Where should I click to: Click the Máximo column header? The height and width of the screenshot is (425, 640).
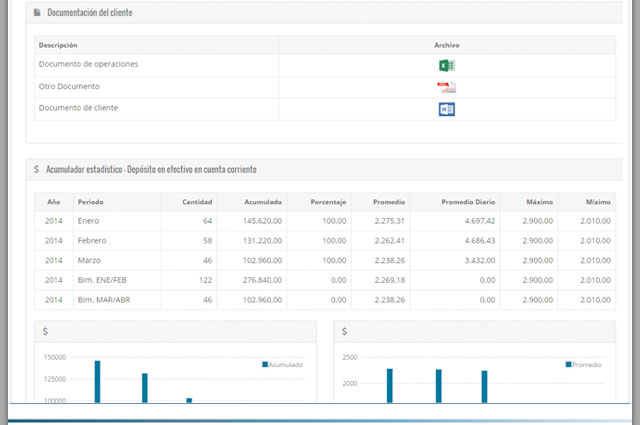(540, 202)
